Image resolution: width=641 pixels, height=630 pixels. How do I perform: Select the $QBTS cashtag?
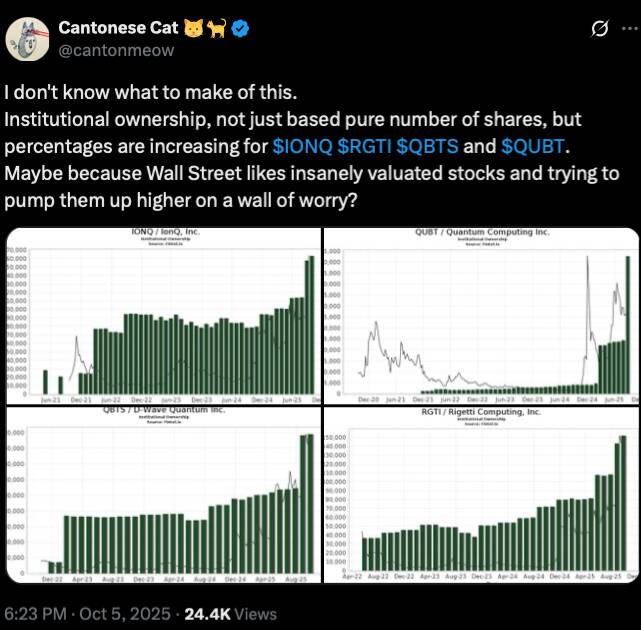[428, 144]
